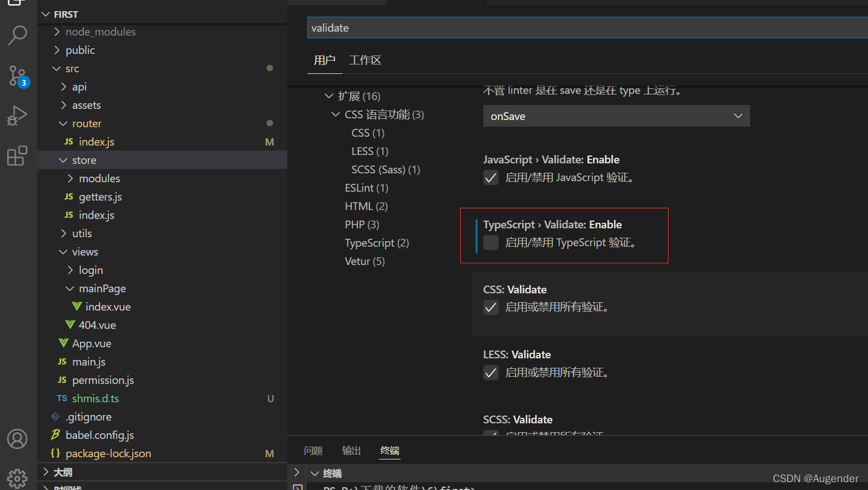Open Source Control view with 3 changes

[x=17, y=76]
